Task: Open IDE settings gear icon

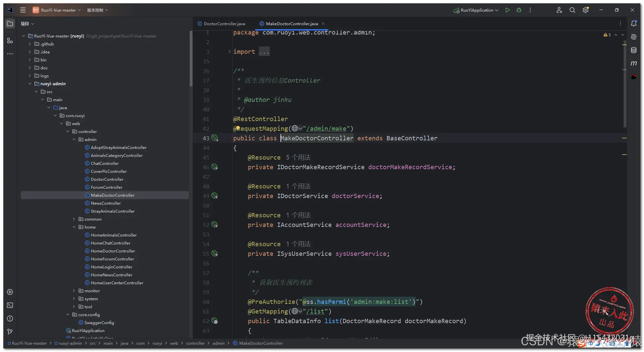Action: tap(586, 10)
